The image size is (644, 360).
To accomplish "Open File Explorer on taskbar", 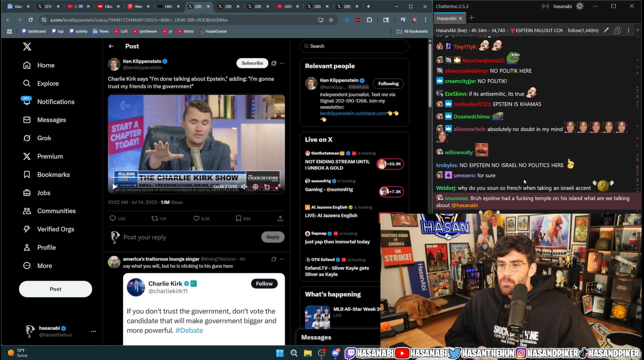I will [308, 353].
